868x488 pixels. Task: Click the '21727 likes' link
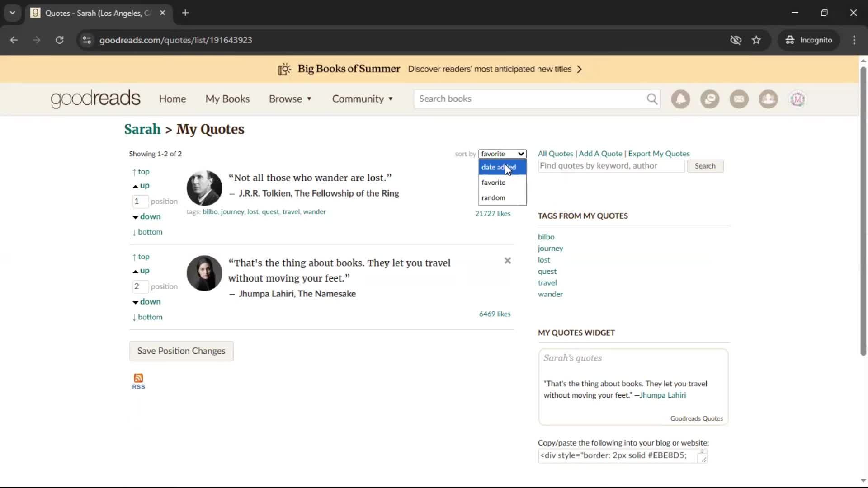[493, 214]
